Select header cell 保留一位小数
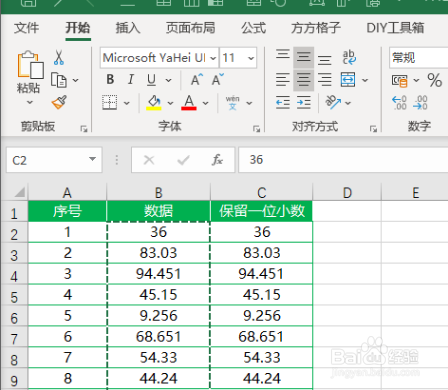The width and height of the screenshot is (448, 390). point(262,211)
